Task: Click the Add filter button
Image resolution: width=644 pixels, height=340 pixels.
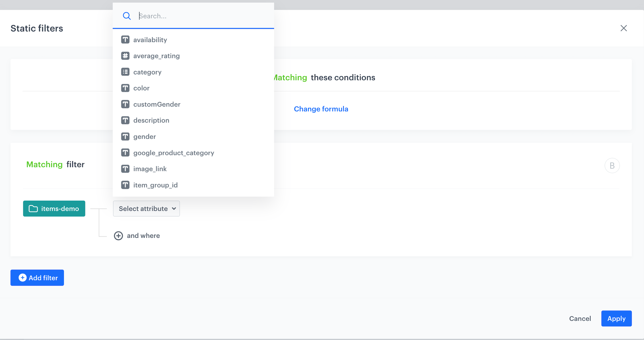Action: 37,277
